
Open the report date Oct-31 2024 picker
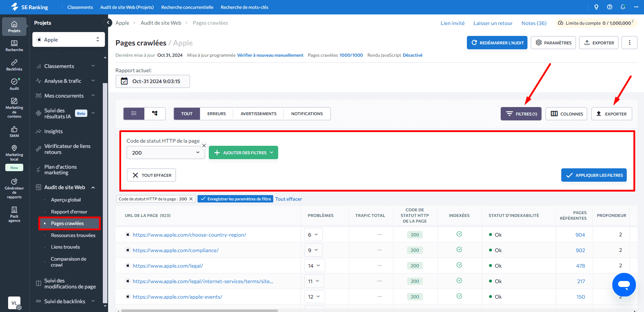coord(153,81)
